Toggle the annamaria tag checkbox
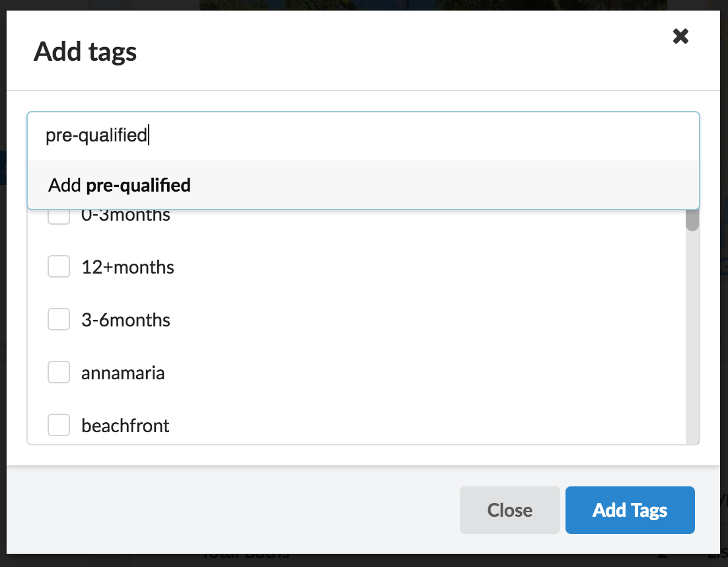Image resolution: width=728 pixels, height=567 pixels. click(59, 373)
